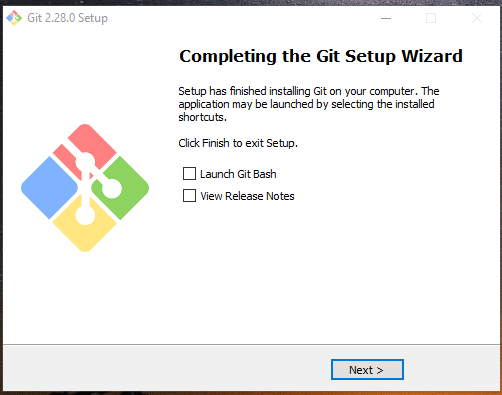The height and width of the screenshot is (395, 502).
Task: Click the "Completing the Git Setup Wizard" heading
Action: point(321,56)
